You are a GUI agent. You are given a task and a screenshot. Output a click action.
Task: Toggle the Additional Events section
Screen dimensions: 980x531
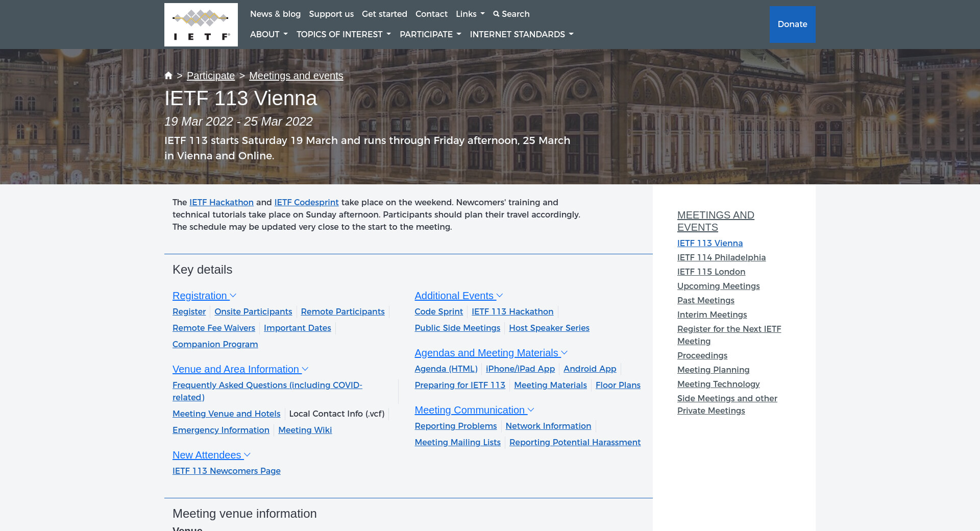[x=458, y=296]
